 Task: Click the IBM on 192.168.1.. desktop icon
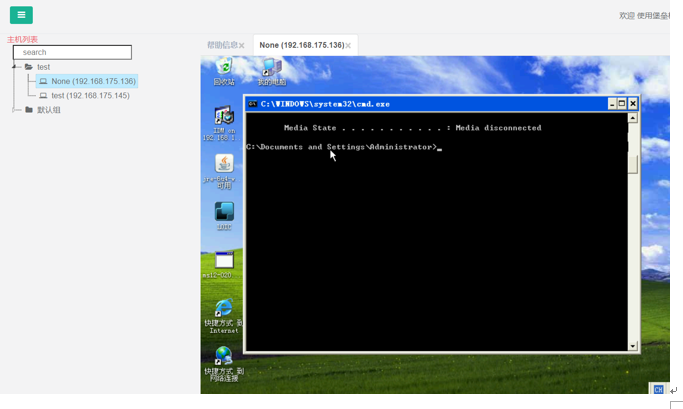coord(224,123)
